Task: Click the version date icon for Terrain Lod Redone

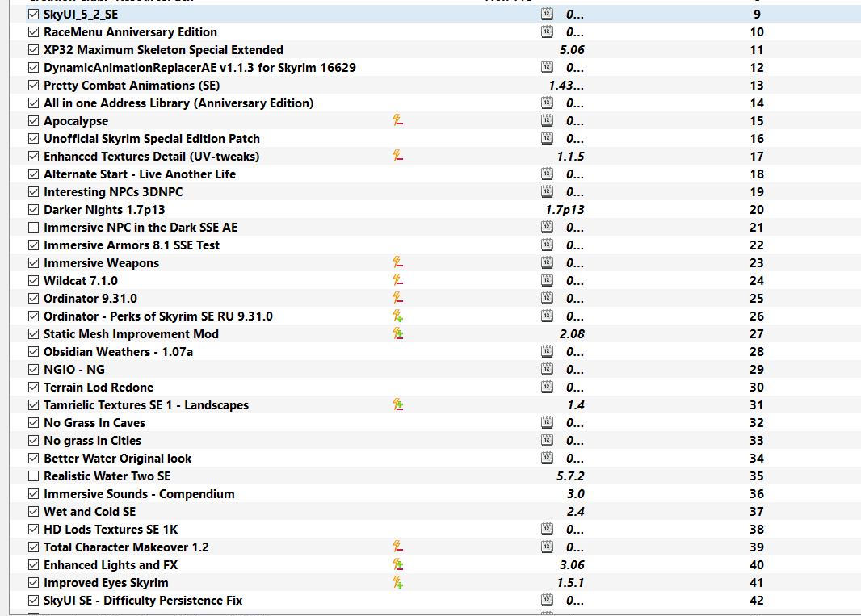Action: coord(547,387)
